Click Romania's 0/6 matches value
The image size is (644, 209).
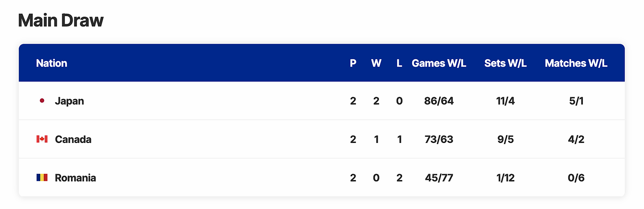576,178
